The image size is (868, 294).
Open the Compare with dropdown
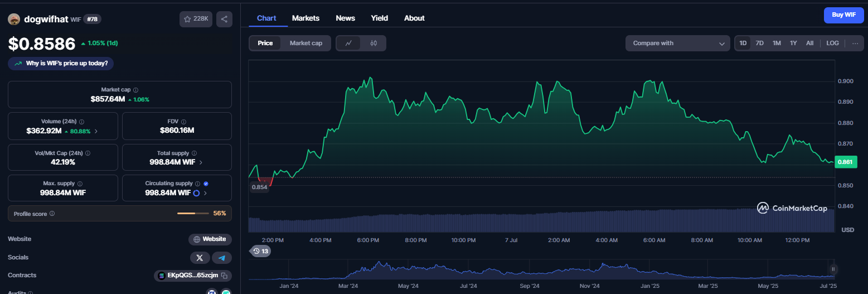pyautogui.click(x=678, y=43)
